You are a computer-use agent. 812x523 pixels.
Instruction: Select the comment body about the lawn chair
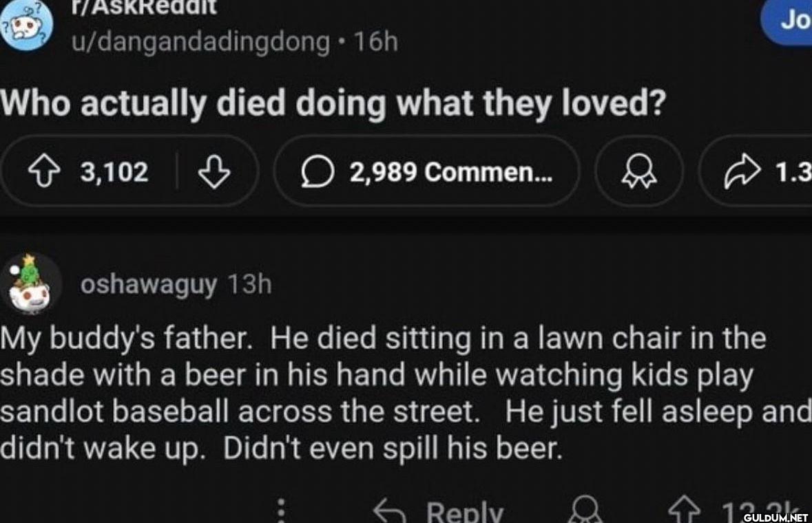(386, 393)
